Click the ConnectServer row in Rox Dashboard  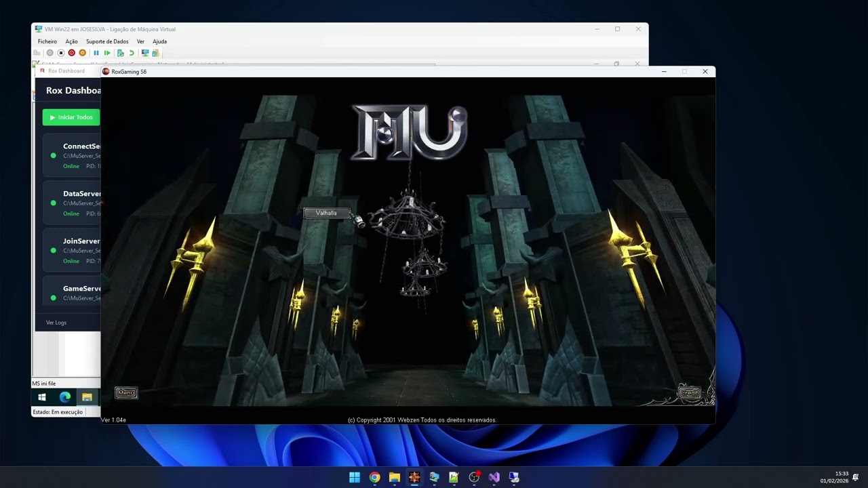coord(72,156)
